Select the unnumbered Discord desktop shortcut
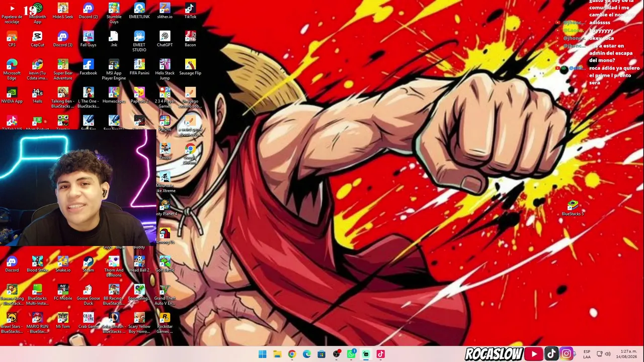 tap(12, 264)
